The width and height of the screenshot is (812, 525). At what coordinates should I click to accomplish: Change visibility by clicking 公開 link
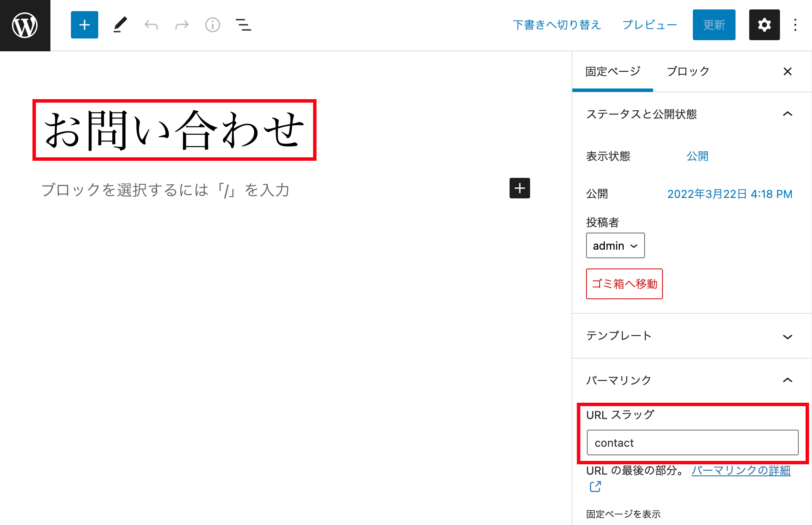[698, 156]
